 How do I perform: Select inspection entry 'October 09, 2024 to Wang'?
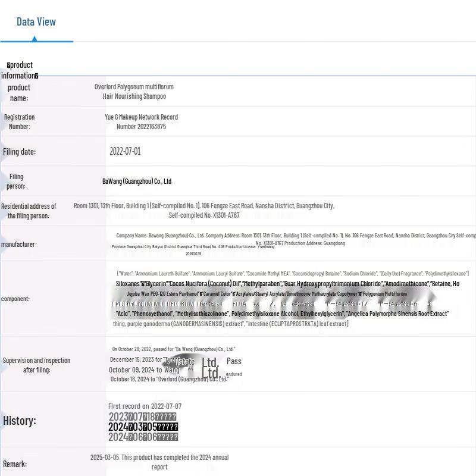click(144, 369)
